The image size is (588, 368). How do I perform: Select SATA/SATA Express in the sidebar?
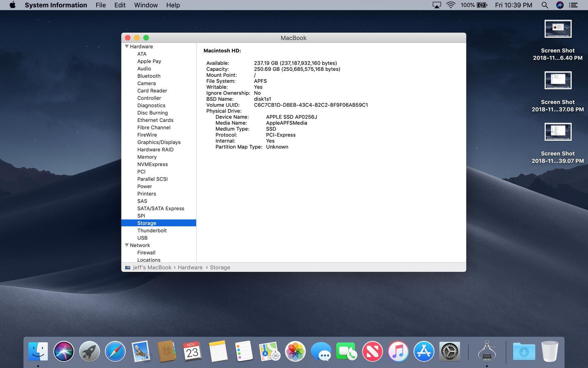(x=161, y=209)
